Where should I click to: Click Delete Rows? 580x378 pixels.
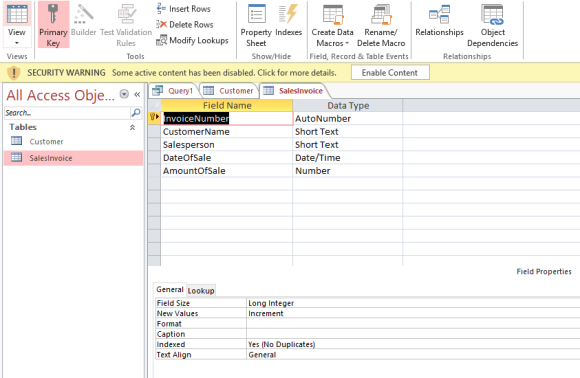point(185,24)
